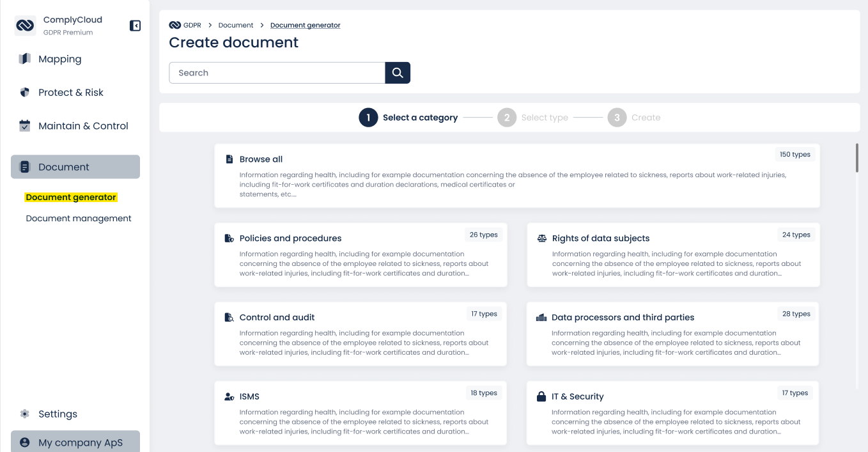Click Document generator breadcrumb link
Viewport: 868px width, 452px height.
point(306,25)
